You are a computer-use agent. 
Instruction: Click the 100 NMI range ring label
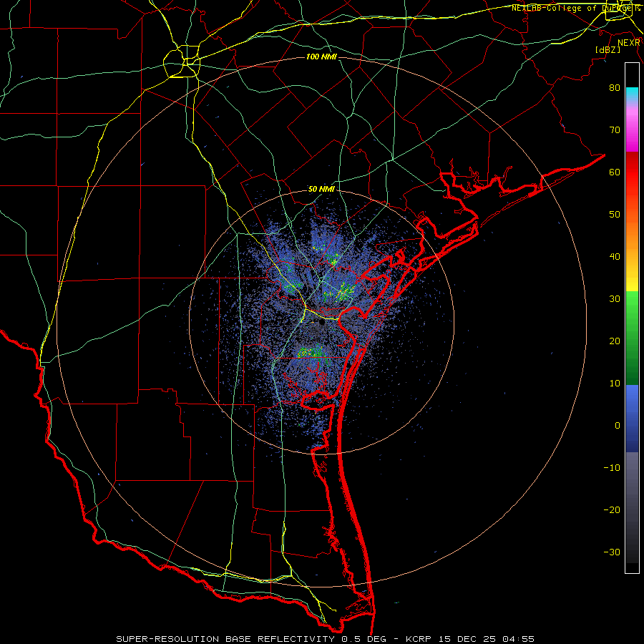click(321, 57)
